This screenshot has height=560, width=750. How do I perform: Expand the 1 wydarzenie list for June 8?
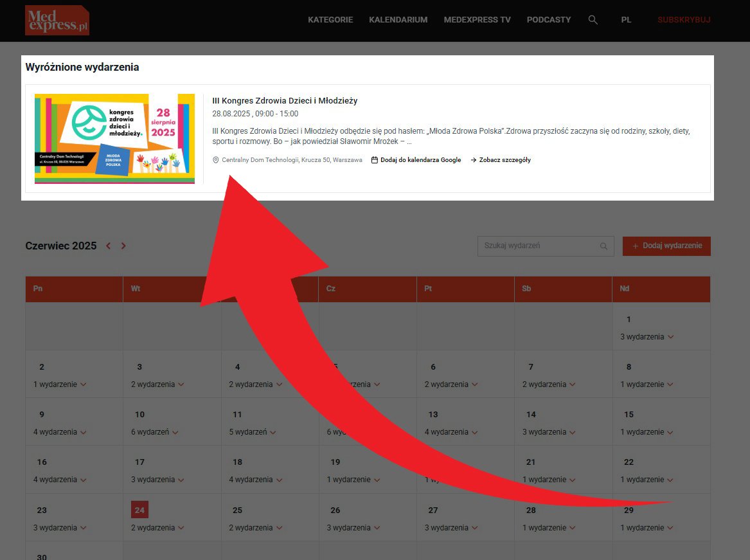[x=647, y=384]
